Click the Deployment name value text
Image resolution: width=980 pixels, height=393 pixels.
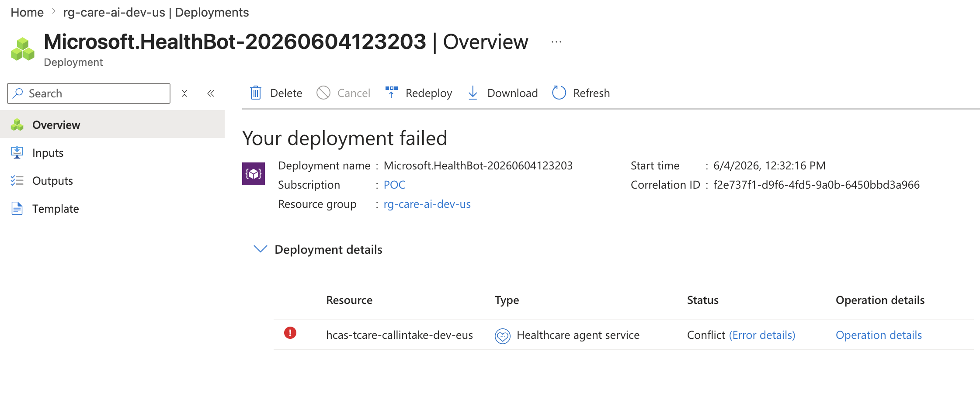478,166
